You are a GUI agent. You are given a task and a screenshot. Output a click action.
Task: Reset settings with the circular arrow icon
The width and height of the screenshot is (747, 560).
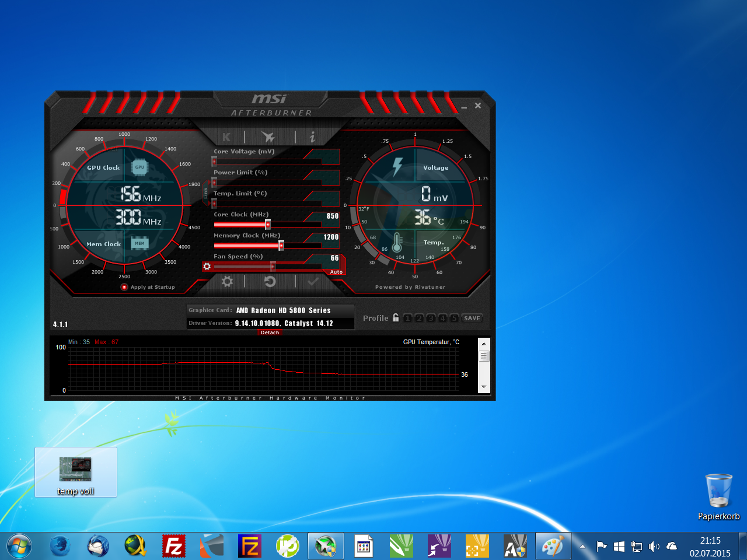pyautogui.click(x=270, y=282)
